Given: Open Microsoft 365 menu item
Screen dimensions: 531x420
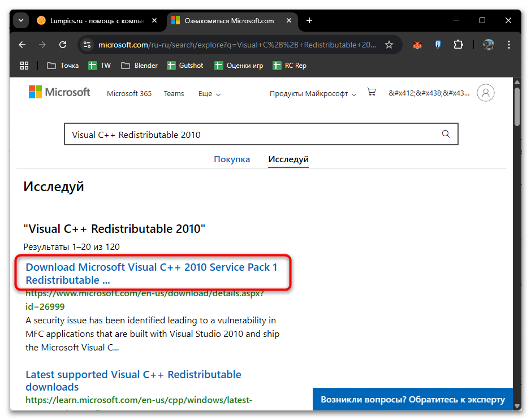Looking at the screenshot, I should pyautogui.click(x=129, y=94).
